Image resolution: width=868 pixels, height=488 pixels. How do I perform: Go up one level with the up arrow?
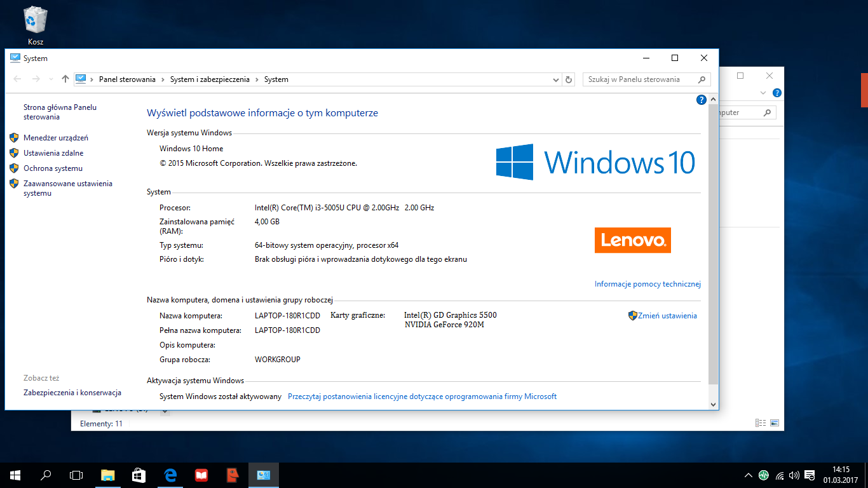click(65, 79)
